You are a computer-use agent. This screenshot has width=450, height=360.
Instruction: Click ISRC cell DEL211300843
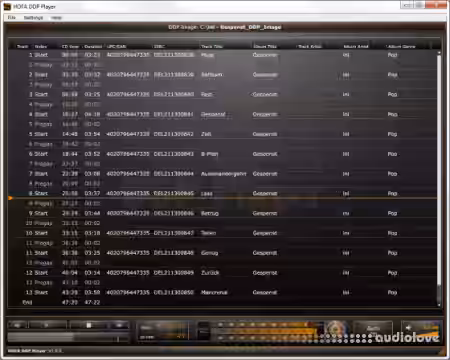[x=174, y=154]
